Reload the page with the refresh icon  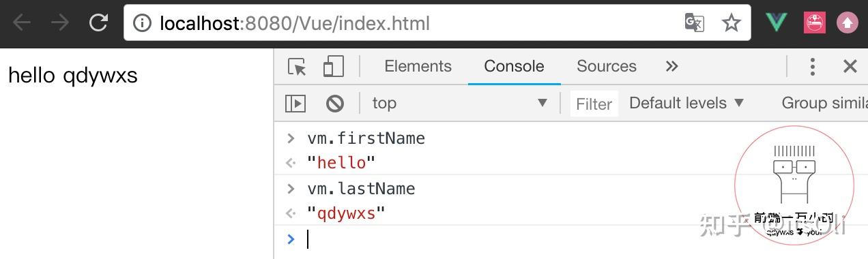coord(99,23)
